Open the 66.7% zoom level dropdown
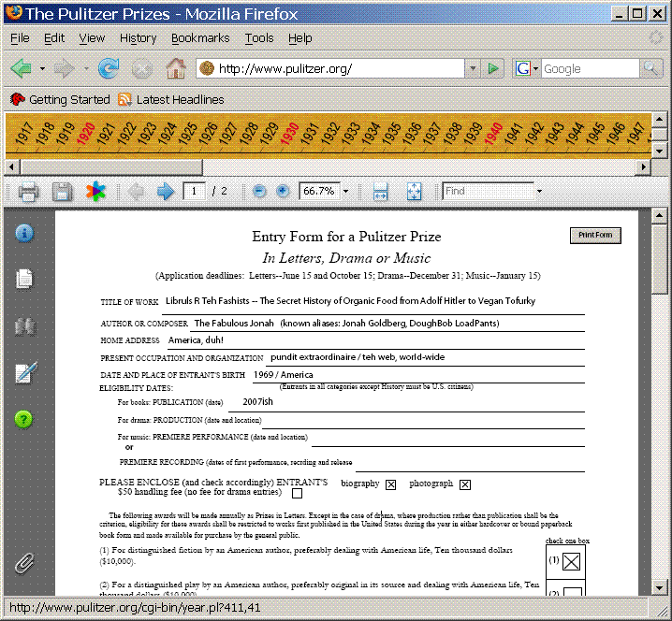 (x=345, y=191)
